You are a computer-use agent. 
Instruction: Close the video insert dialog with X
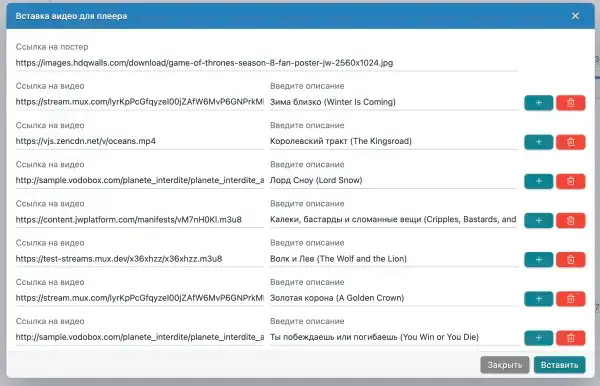pos(575,16)
